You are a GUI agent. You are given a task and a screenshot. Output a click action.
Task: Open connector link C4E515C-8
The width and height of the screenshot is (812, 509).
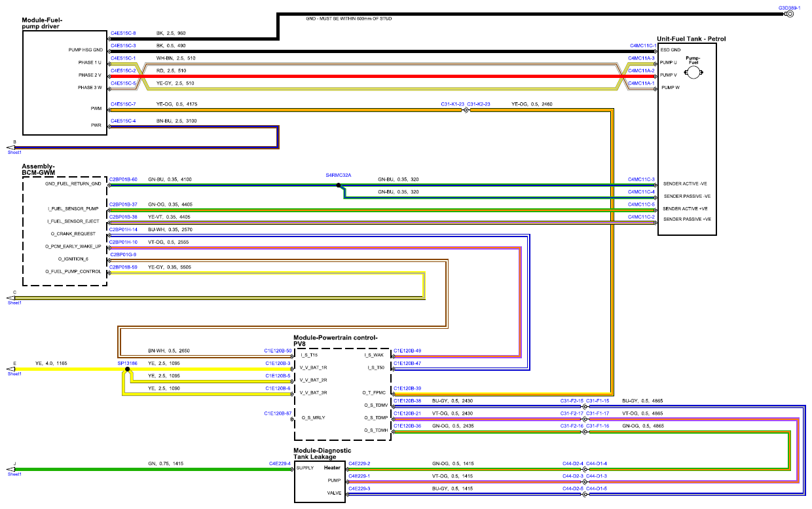tap(123, 33)
